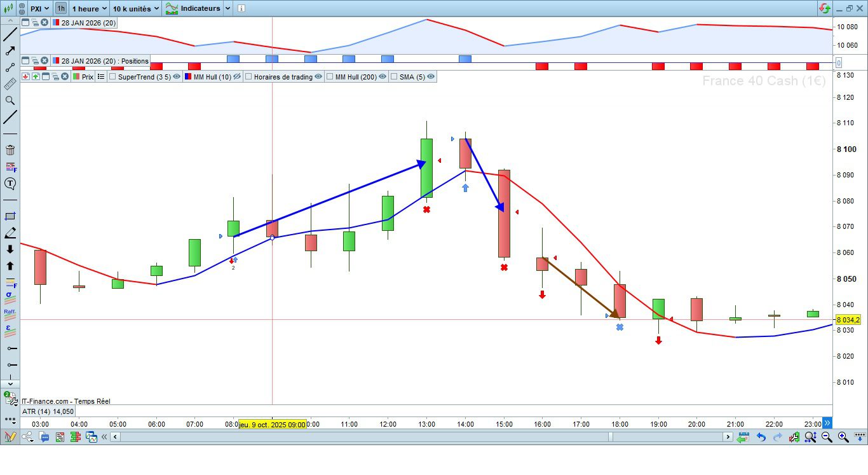868x475 pixels.
Task: Click the trash bin delete-objects tool
Action: click(x=10, y=150)
